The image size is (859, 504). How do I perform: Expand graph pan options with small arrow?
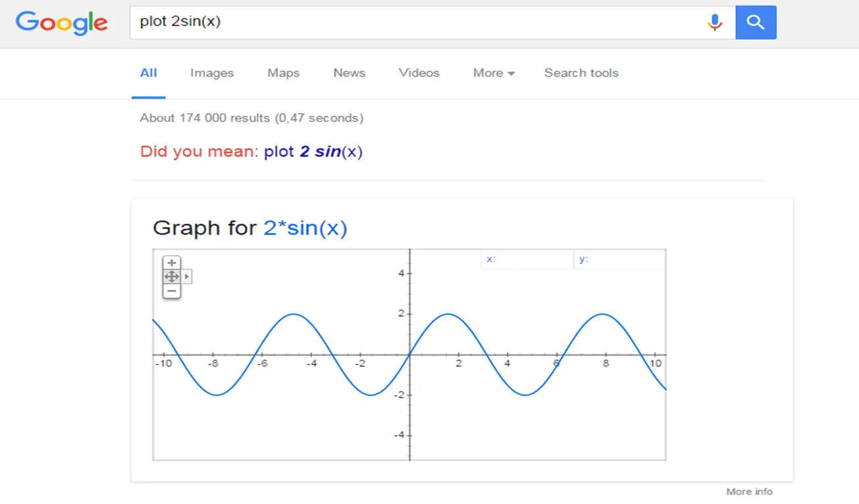pyautogui.click(x=187, y=277)
